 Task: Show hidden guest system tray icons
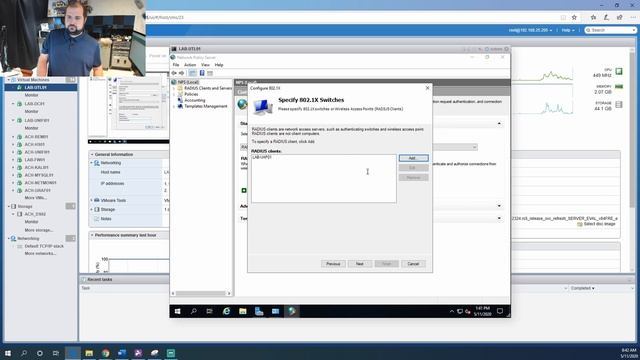[x=451, y=311]
